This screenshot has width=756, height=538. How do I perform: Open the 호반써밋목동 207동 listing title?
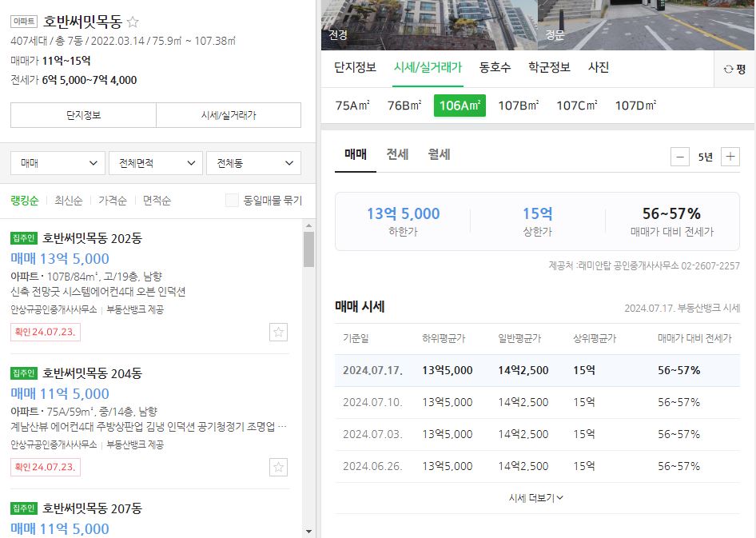(x=92, y=508)
